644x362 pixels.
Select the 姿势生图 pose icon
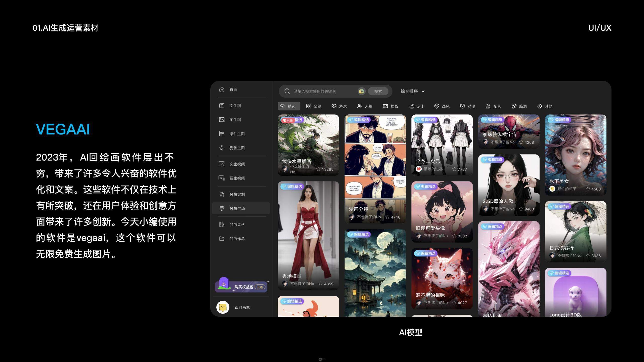(x=222, y=148)
